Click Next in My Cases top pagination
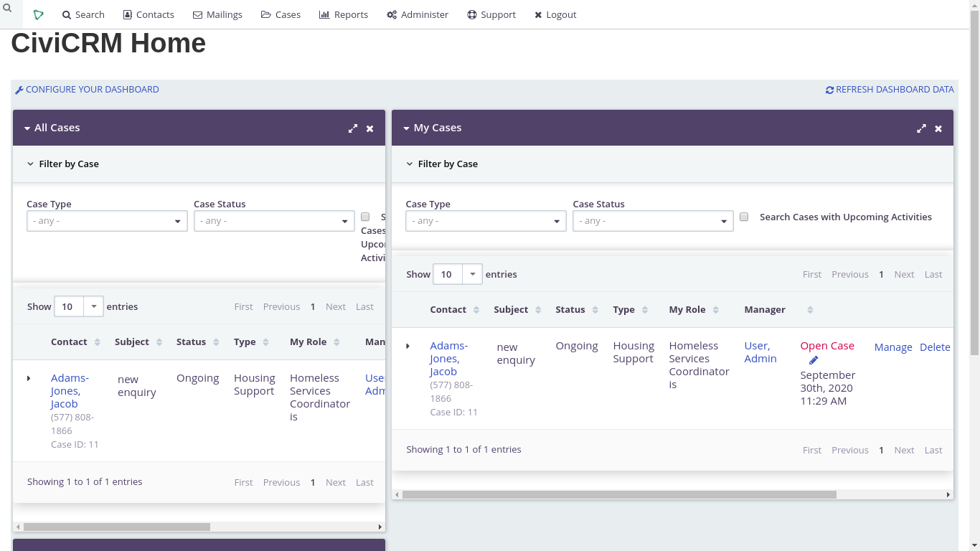This screenshot has height=551, width=980. (x=904, y=274)
